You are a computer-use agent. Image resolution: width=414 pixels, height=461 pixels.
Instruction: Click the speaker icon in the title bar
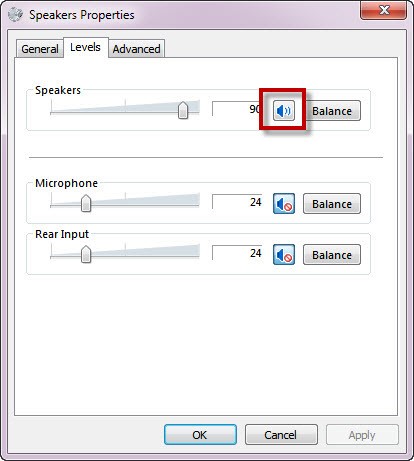click(x=15, y=15)
